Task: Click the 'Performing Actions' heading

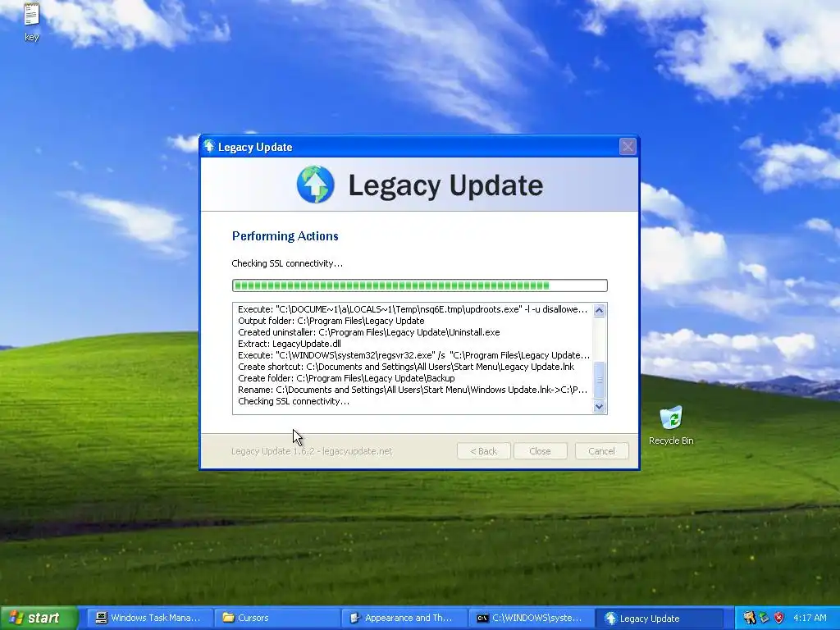Action: tap(285, 236)
